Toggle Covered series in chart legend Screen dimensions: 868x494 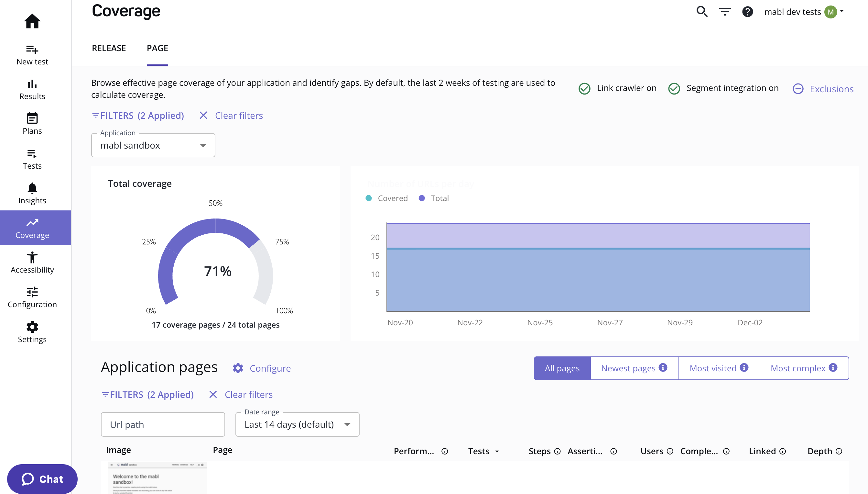[x=387, y=198]
